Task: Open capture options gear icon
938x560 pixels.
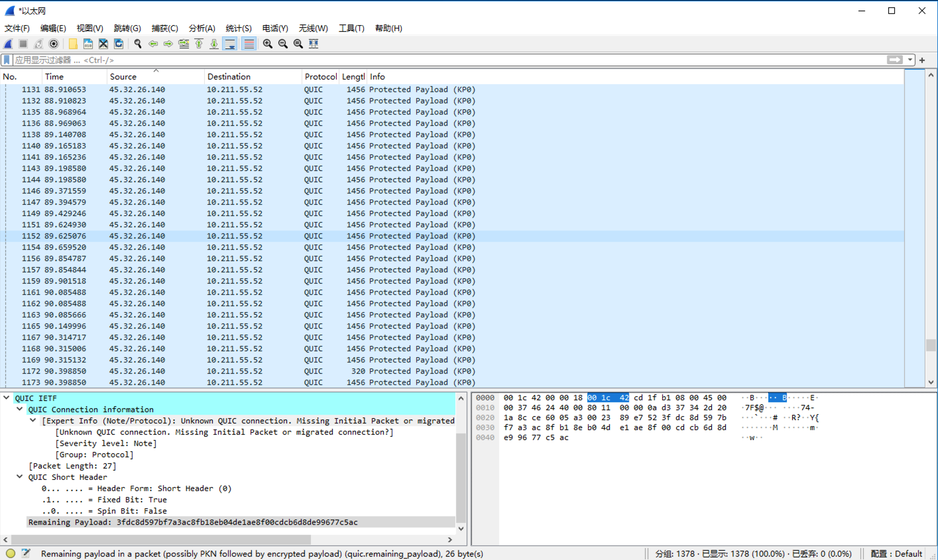Action: [54, 44]
